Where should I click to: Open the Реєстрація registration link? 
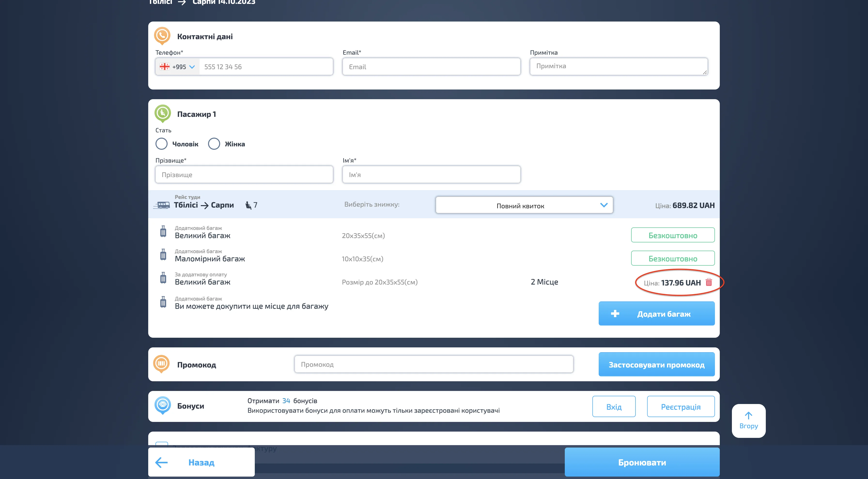pyautogui.click(x=680, y=407)
